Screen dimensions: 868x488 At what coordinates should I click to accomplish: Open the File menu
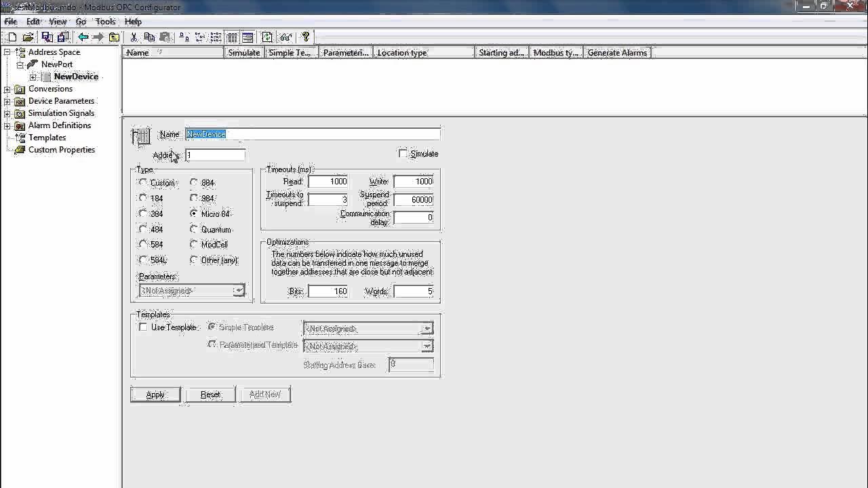pos(11,22)
